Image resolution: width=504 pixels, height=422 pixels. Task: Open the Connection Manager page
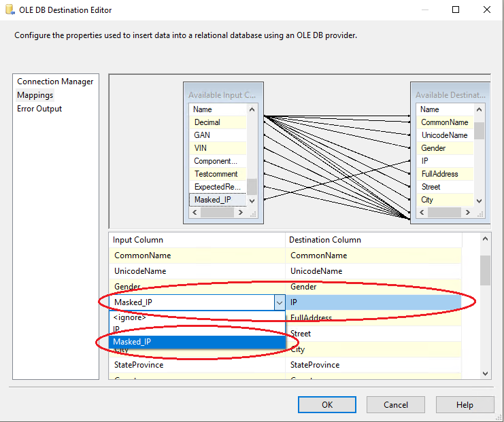(55, 82)
